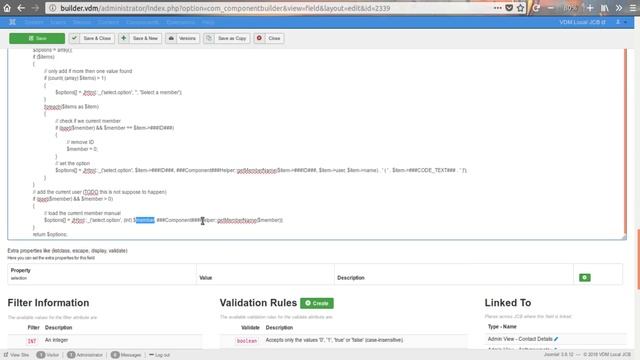
Task: Click the Validate column header
Action: (250, 327)
